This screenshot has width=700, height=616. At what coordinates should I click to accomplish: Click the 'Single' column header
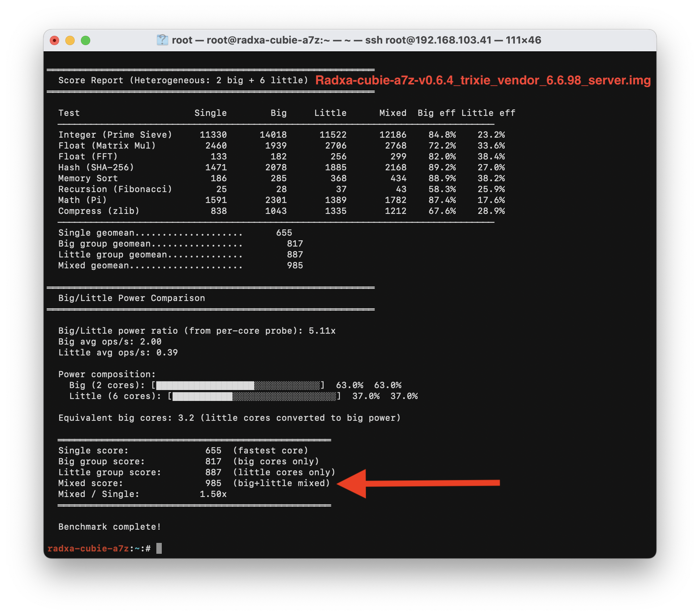click(x=210, y=113)
